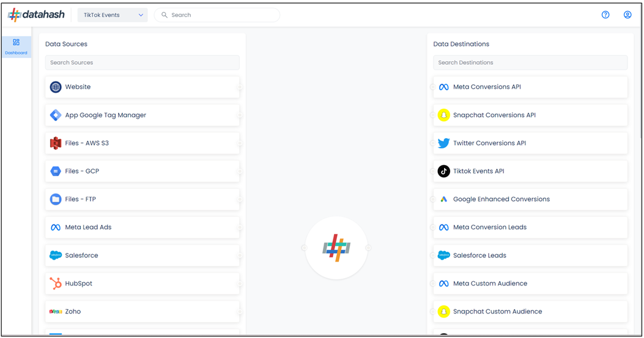
Task: Click the AWS S3 icon
Action: [x=56, y=143]
